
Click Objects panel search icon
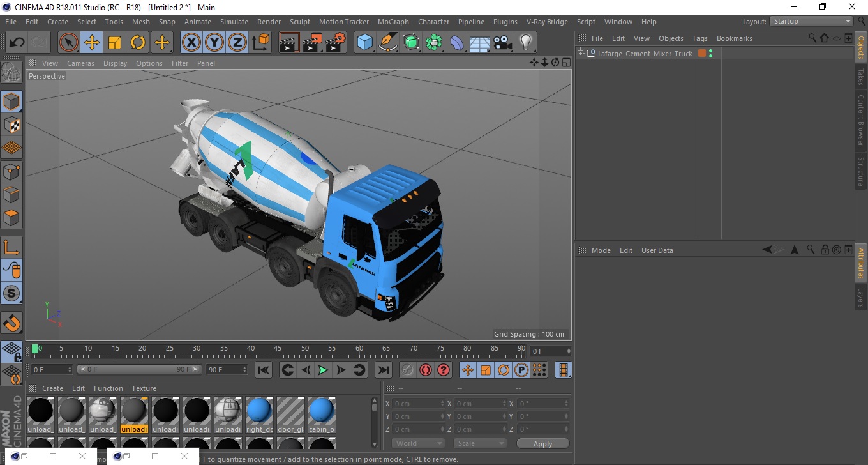812,38
